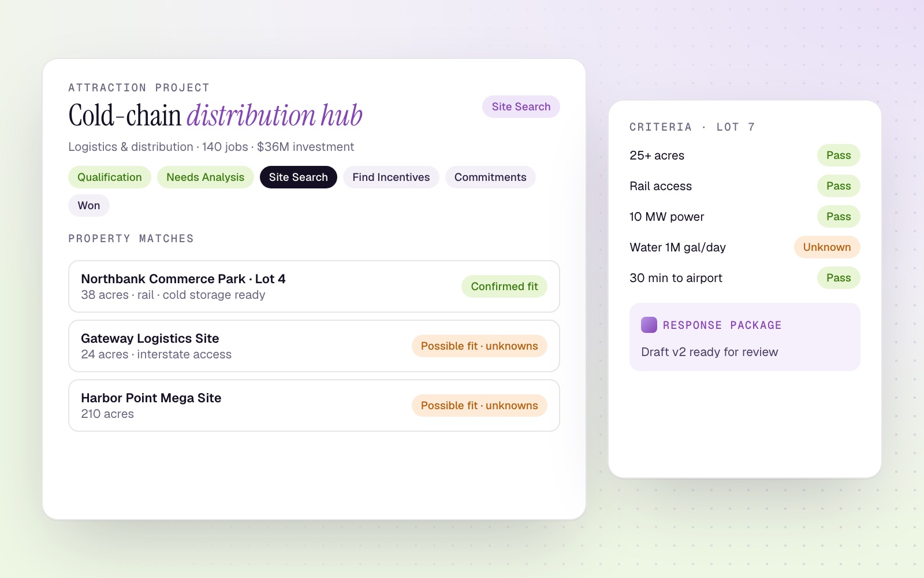Click the '10 MW power' criterion label
The height and width of the screenshot is (578, 924).
pyautogui.click(x=667, y=217)
